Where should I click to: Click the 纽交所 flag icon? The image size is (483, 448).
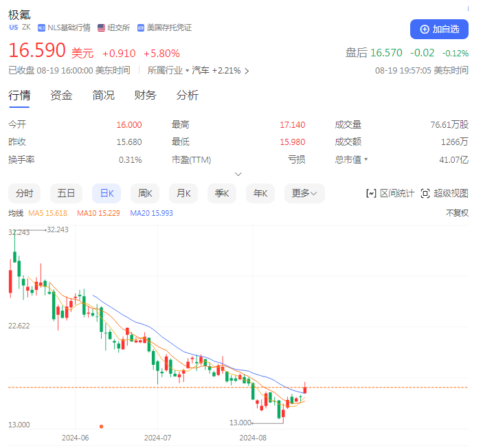click(101, 28)
